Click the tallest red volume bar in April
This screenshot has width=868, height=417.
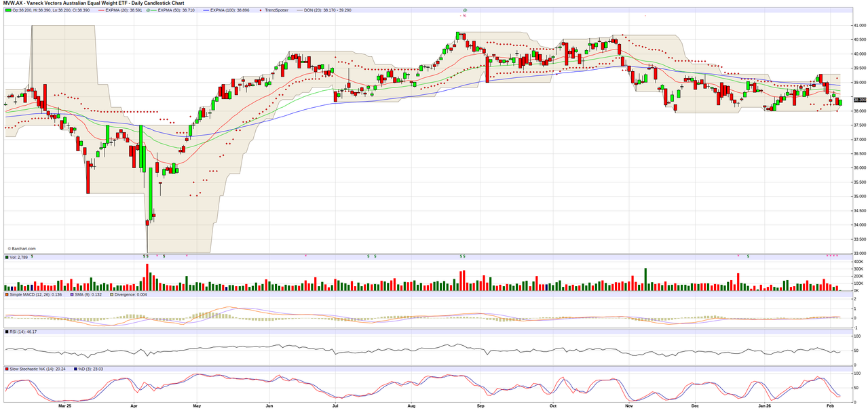click(x=147, y=277)
